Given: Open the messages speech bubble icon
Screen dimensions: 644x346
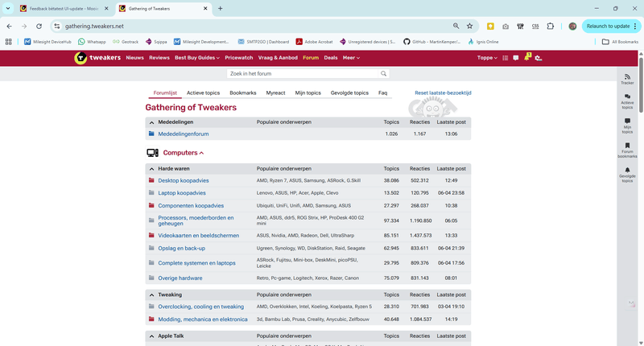Looking at the screenshot, I should (x=516, y=58).
